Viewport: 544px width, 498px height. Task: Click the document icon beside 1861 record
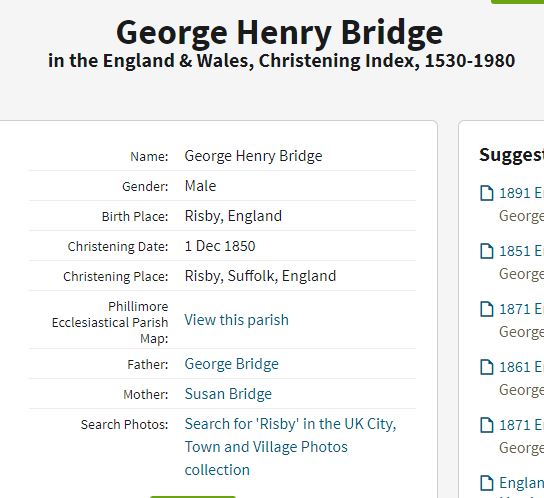[486, 367]
